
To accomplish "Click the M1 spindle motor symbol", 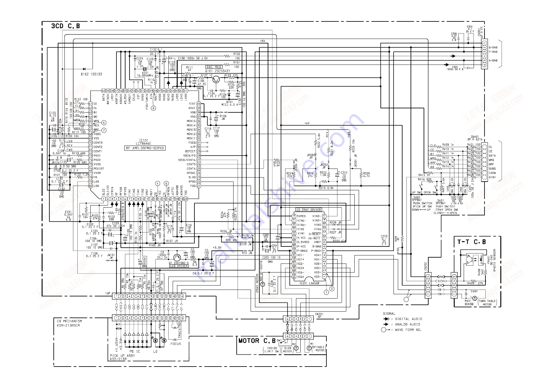I will [x=309, y=348].
